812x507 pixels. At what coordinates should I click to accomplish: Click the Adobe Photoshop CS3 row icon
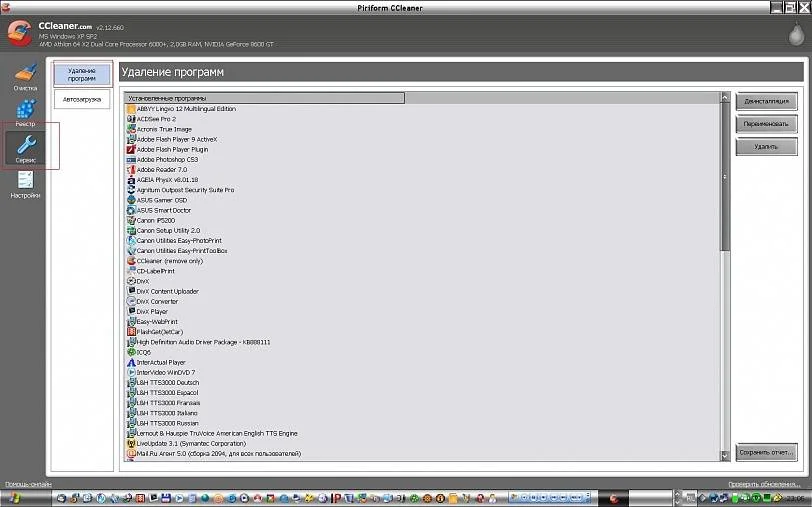point(131,160)
